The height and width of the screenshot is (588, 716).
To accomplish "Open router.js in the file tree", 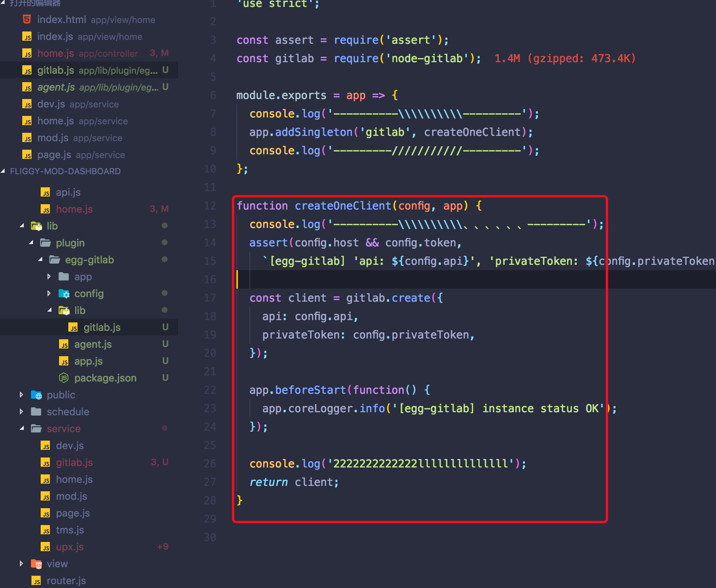I will click(x=89, y=581).
